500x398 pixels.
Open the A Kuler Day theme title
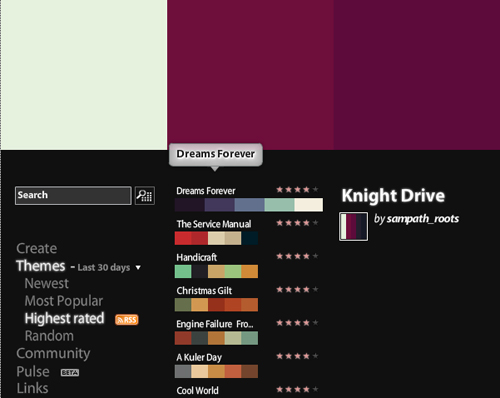pos(199,357)
